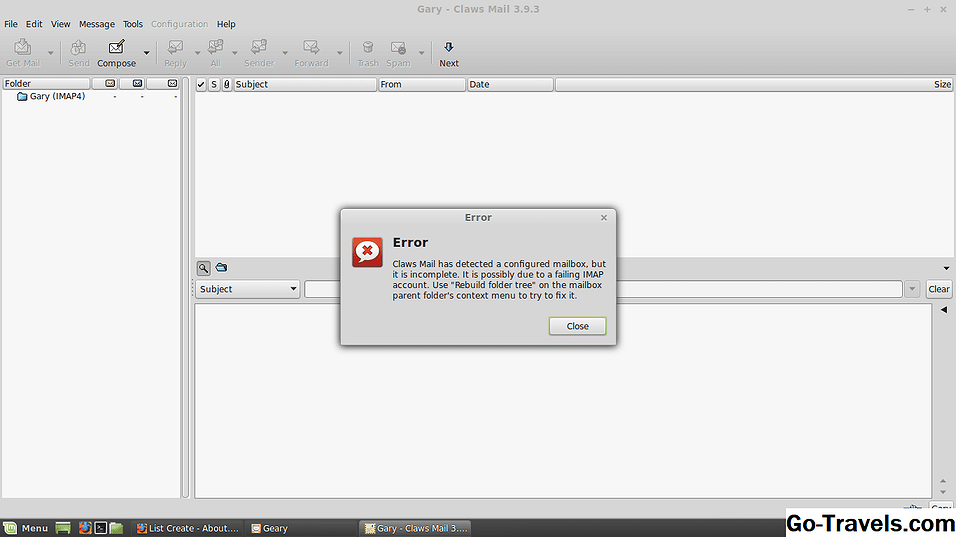This screenshot has height=537, width=956.
Task: Click the Get Mail toolbar icon
Action: [23, 47]
